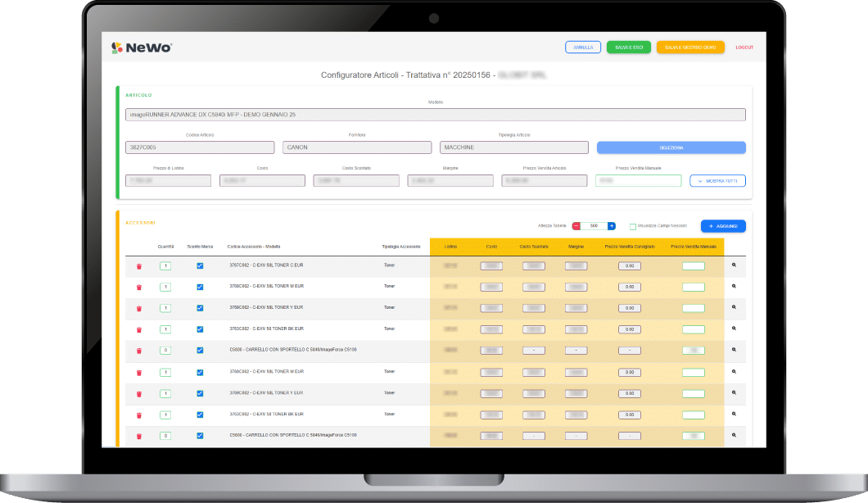Click Salva e Gestisci Demo button
The image size is (868, 503).
pyautogui.click(x=690, y=48)
